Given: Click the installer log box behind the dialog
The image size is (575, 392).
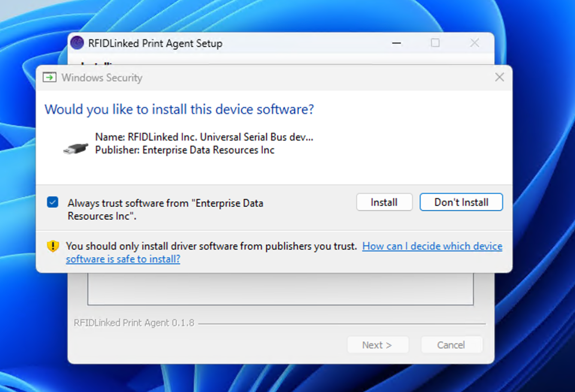Looking at the screenshot, I should [x=280, y=289].
